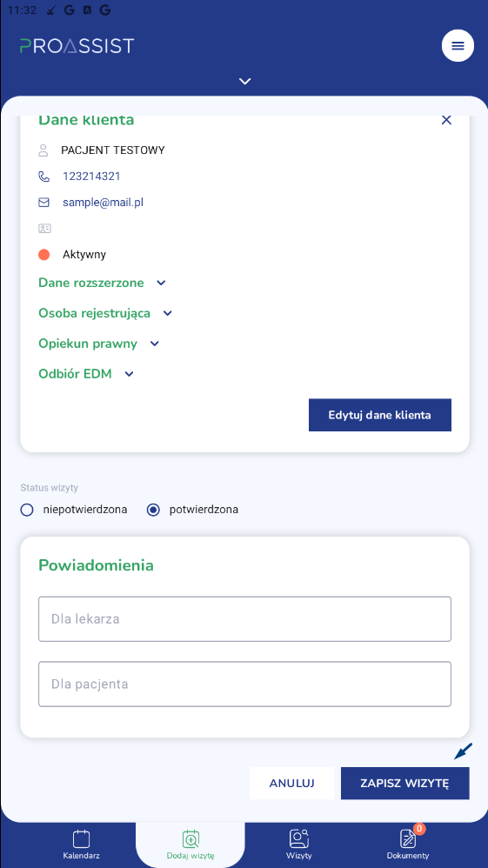Click the ID card icon
The height and width of the screenshot is (868, 488).
pos(43,228)
